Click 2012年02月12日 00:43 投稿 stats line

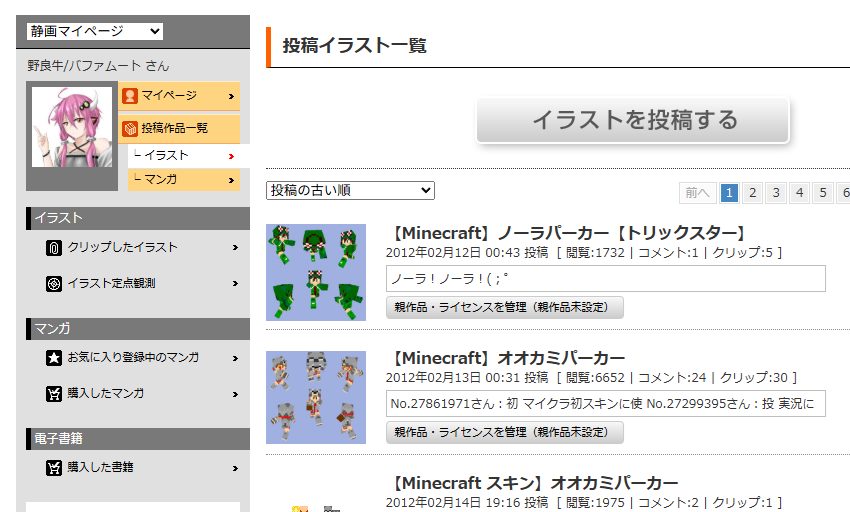584,253
